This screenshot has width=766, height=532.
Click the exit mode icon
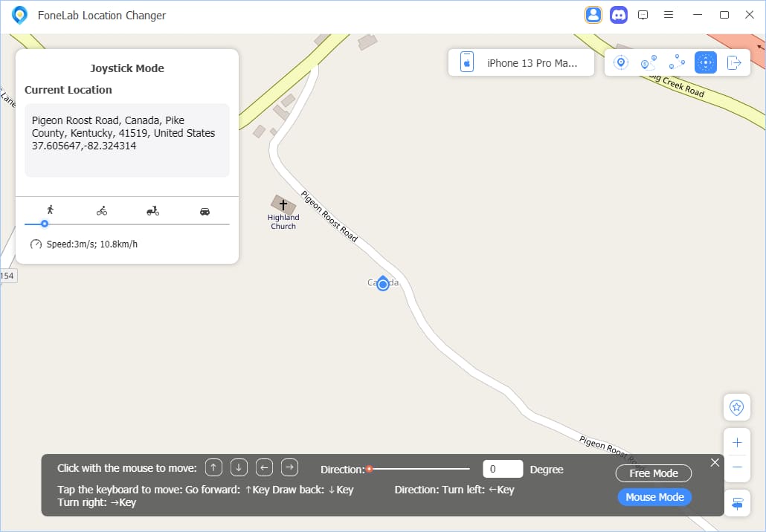pos(734,62)
